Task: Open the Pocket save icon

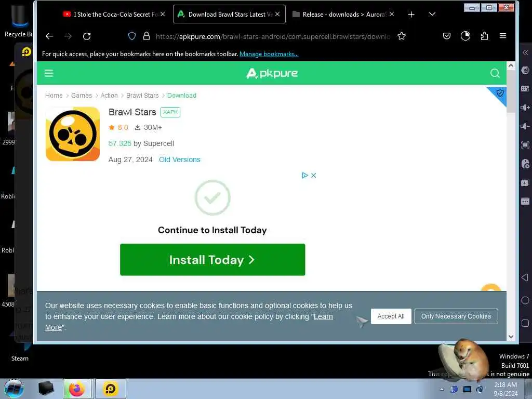Action: pos(447,36)
